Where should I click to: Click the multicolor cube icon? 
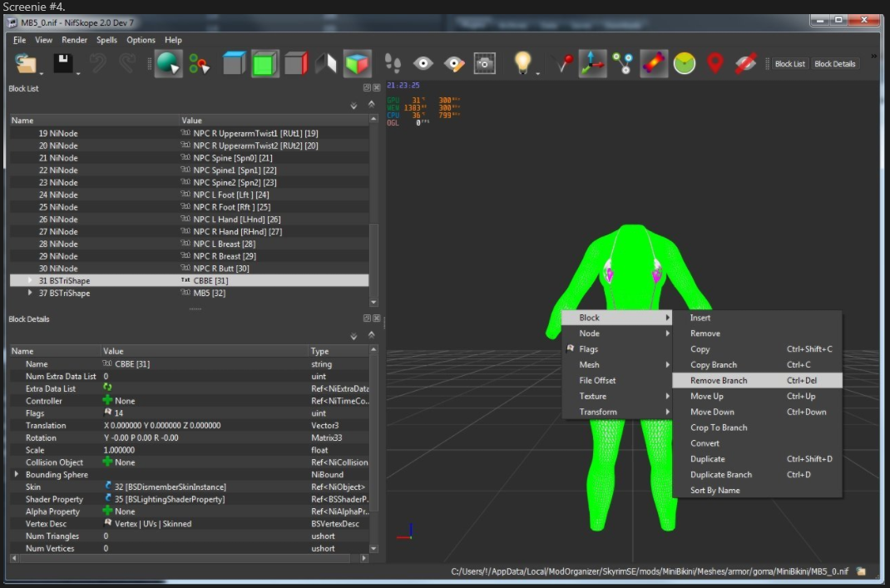coord(357,63)
